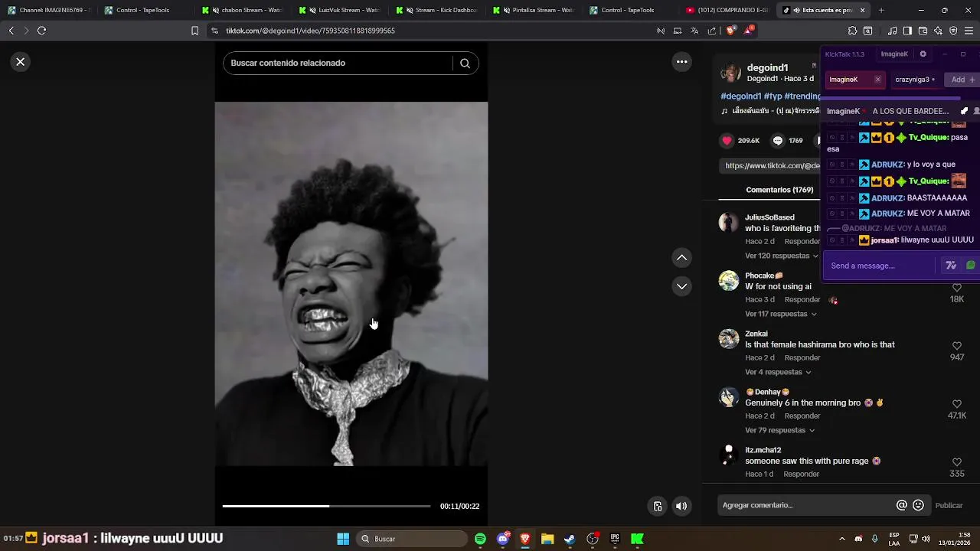This screenshot has width=980, height=551.
Task: Seek on the video progress bar
Action: coord(326,506)
